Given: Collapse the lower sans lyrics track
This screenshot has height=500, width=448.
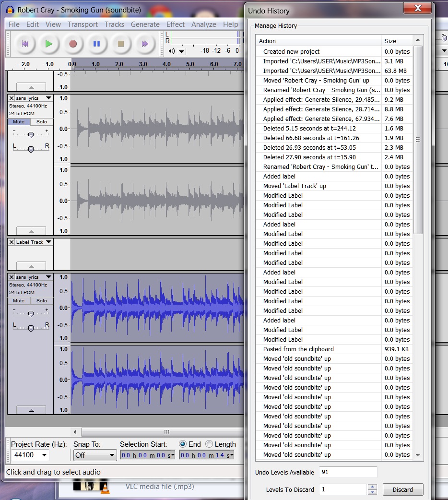Looking at the screenshot, I should click(31, 410).
